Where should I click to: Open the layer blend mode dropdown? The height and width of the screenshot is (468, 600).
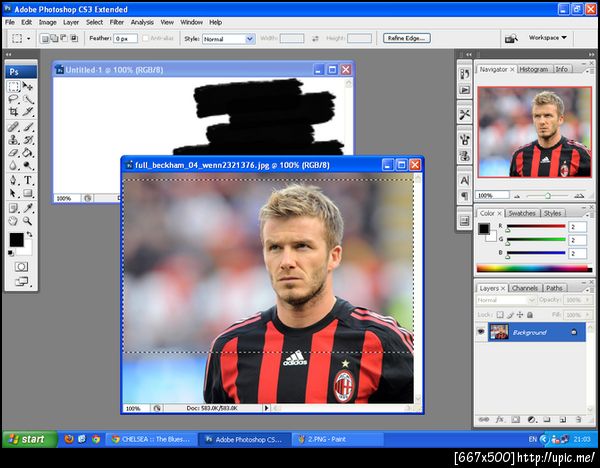point(506,300)
